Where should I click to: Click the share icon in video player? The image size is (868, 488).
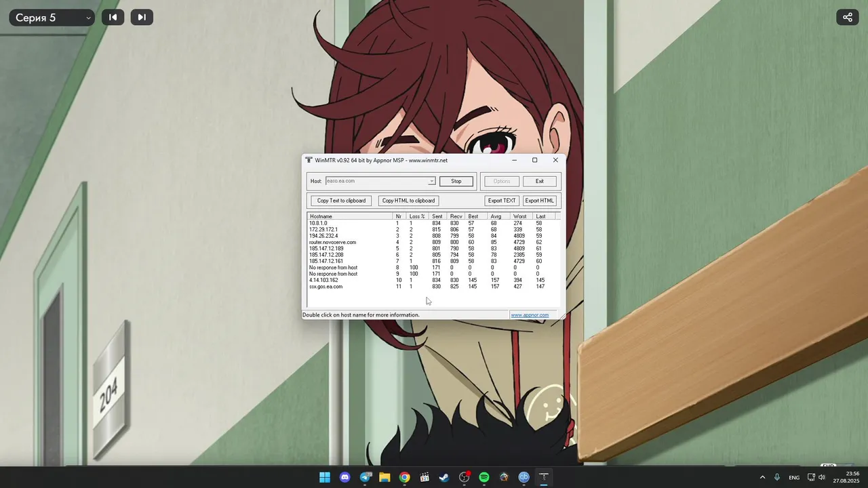coord(848,18)
